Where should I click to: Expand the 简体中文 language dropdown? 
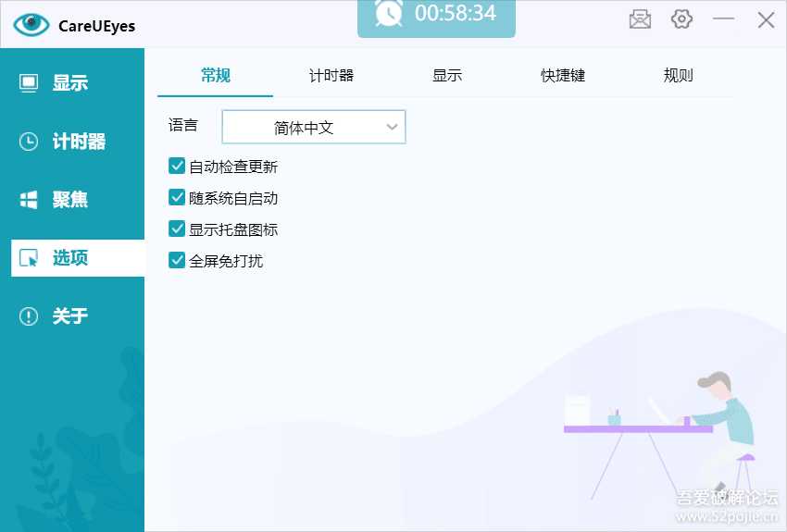point(314,128)
